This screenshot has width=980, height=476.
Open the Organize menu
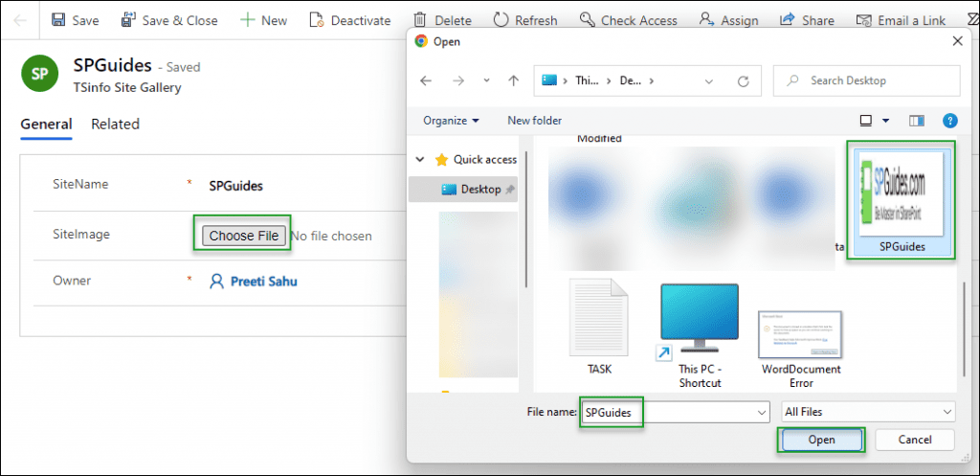click(452, 120)
